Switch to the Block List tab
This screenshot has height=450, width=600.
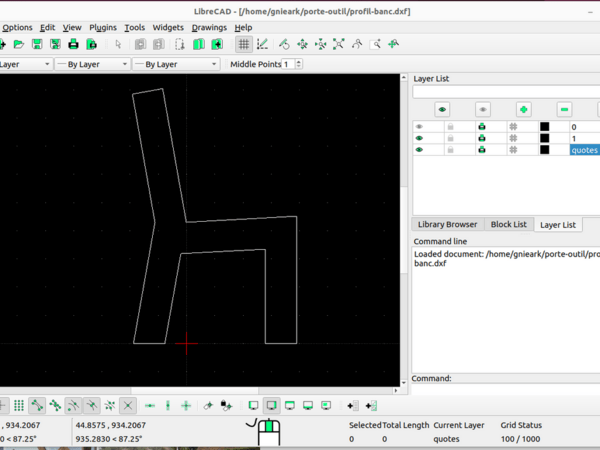click(508, 224)
